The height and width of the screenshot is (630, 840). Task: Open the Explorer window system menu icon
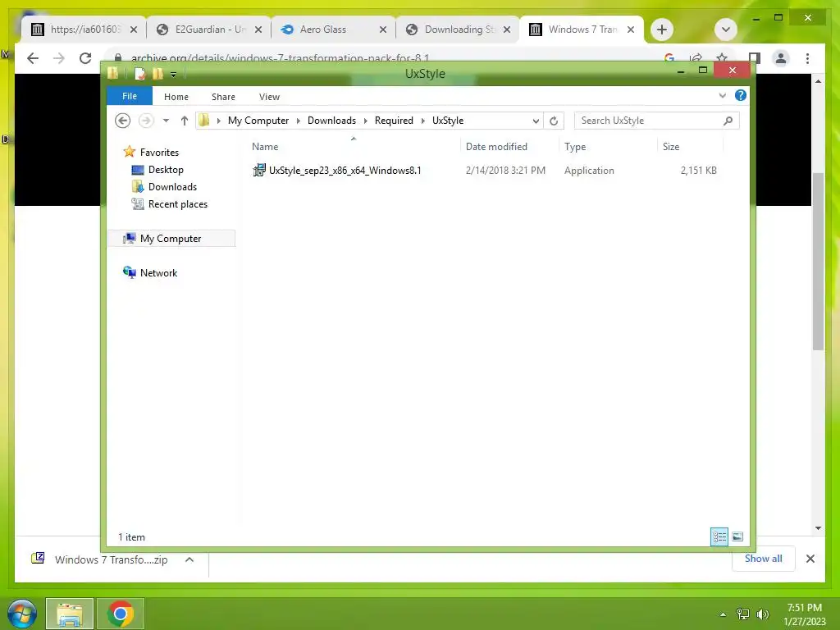pos(112,73)
